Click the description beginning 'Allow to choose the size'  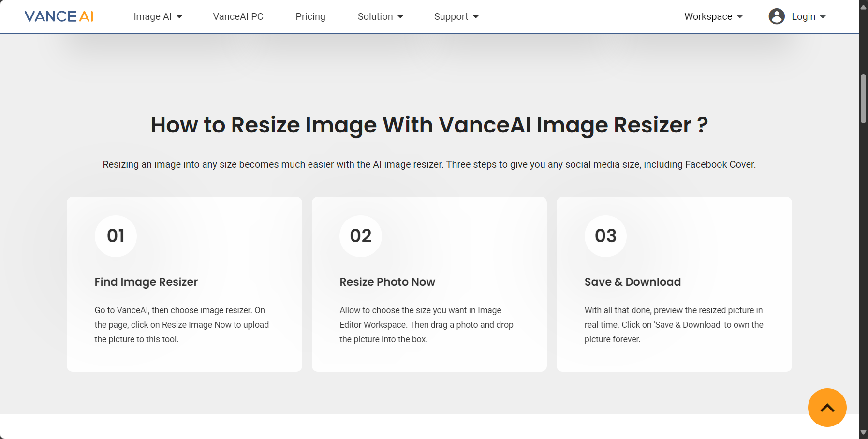click(427, 325)
